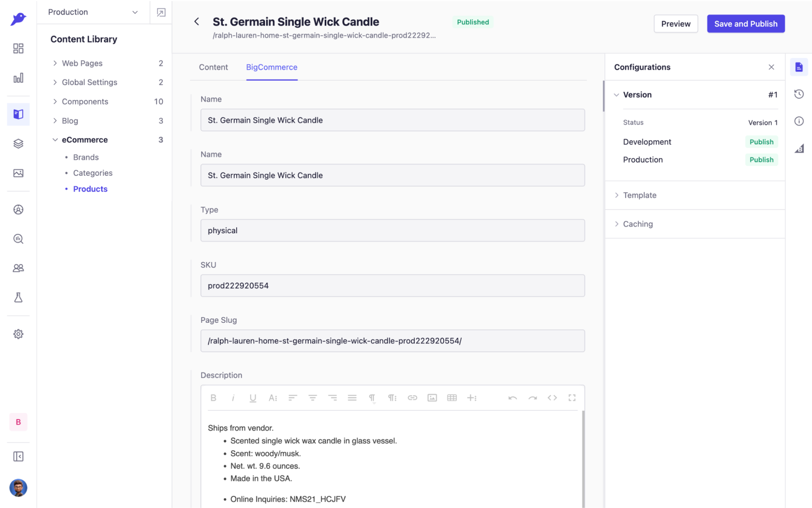Insert image in Description editor

pyautogui.click(x=432, y=398)
